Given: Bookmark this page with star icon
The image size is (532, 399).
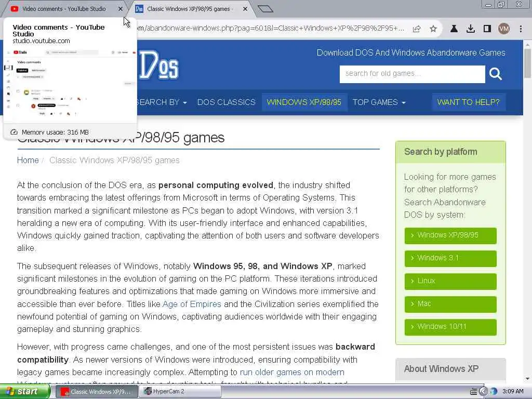Looking at the screenshot, I should [433, 29].
